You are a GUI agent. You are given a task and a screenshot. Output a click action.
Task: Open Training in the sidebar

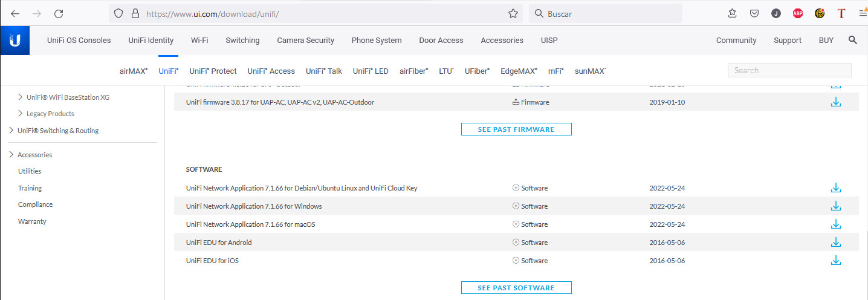coord(30,188)
